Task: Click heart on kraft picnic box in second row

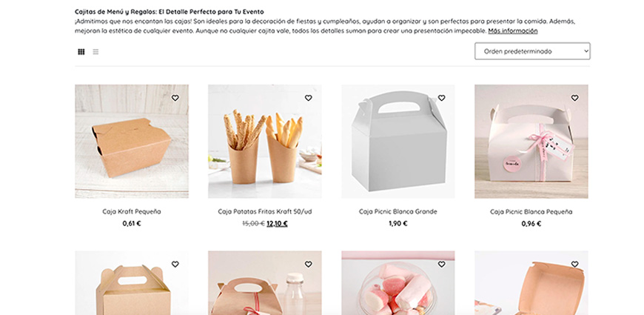Action: pos(175,265)
